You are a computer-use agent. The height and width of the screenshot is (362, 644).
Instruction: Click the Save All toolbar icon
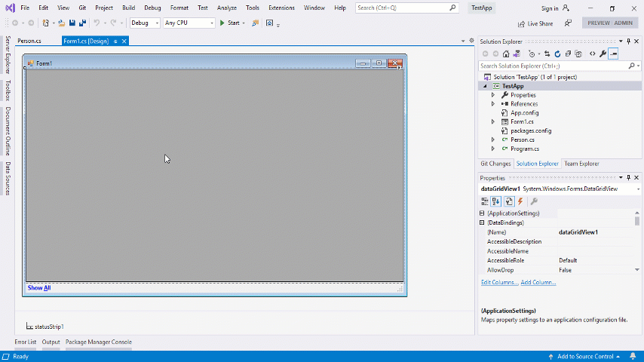[82, 23]
